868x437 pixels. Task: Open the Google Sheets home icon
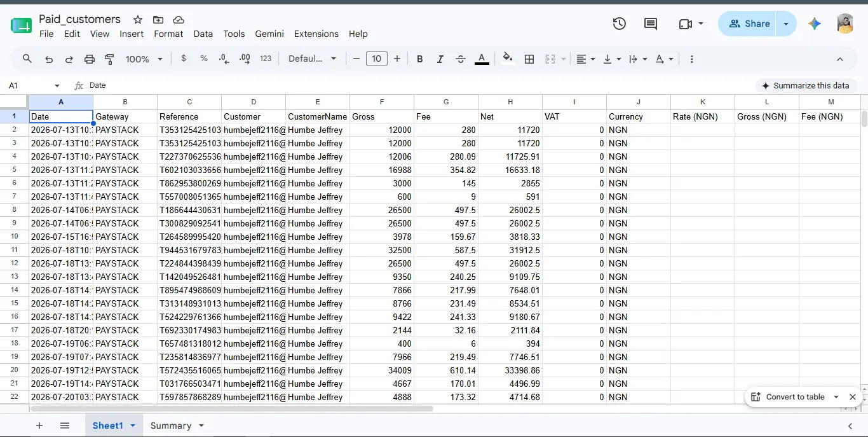pyautogui.click(x=21, y=25)
